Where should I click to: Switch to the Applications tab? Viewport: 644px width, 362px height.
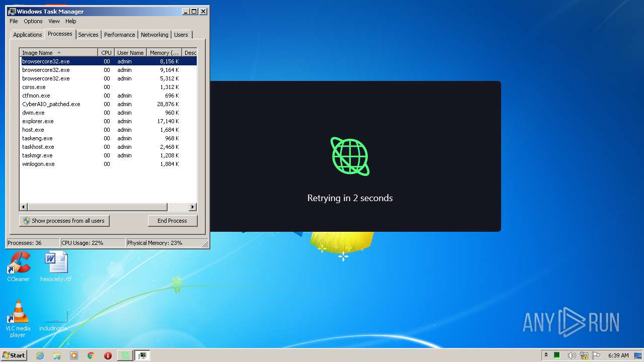(27, 35)
